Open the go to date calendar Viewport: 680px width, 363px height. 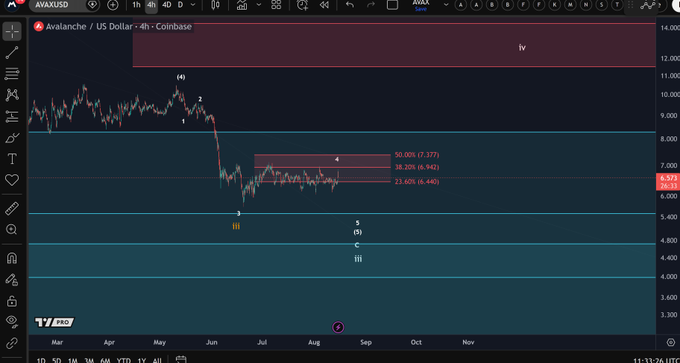181,360
